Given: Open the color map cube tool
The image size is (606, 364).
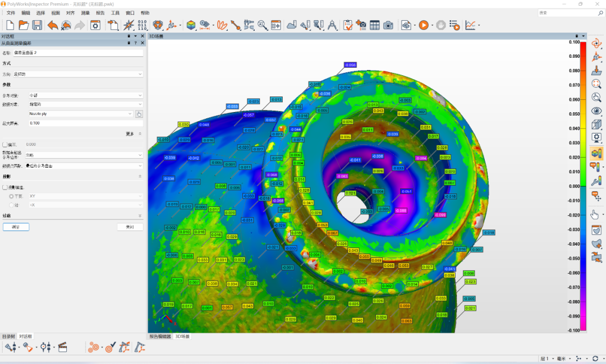Looking at the screenshot, I should [191, 25].
